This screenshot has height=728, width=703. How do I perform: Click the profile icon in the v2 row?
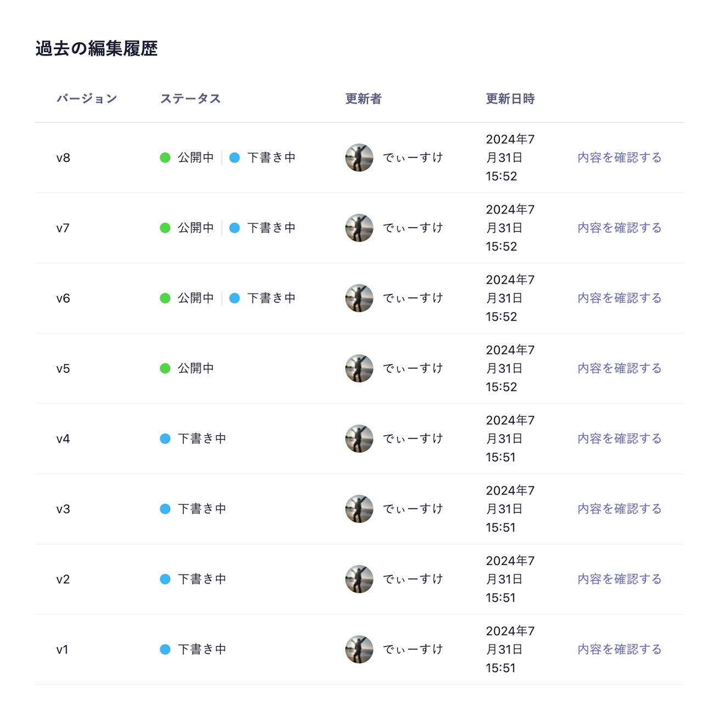pos(359,579)
